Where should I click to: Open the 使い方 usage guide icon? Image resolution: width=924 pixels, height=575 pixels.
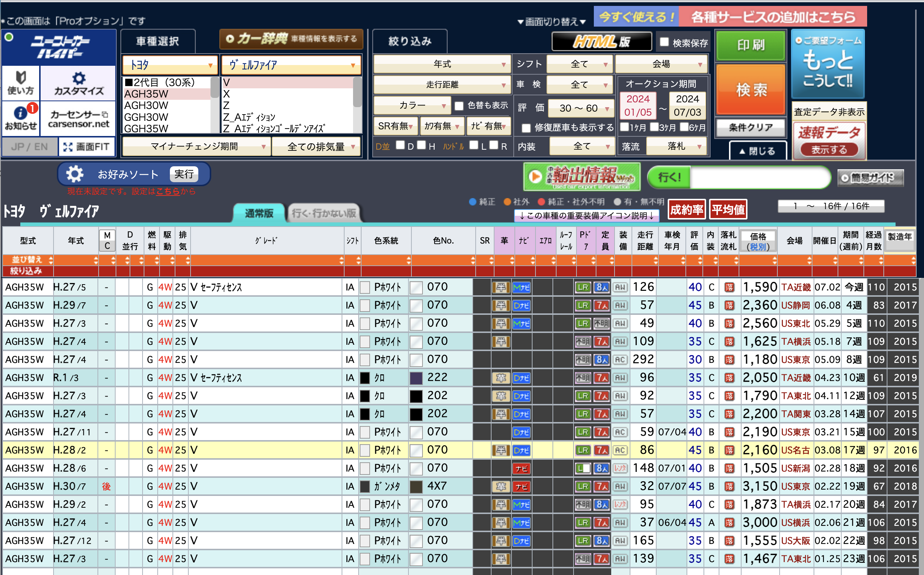pyautogui.click(x=21, y=82)
